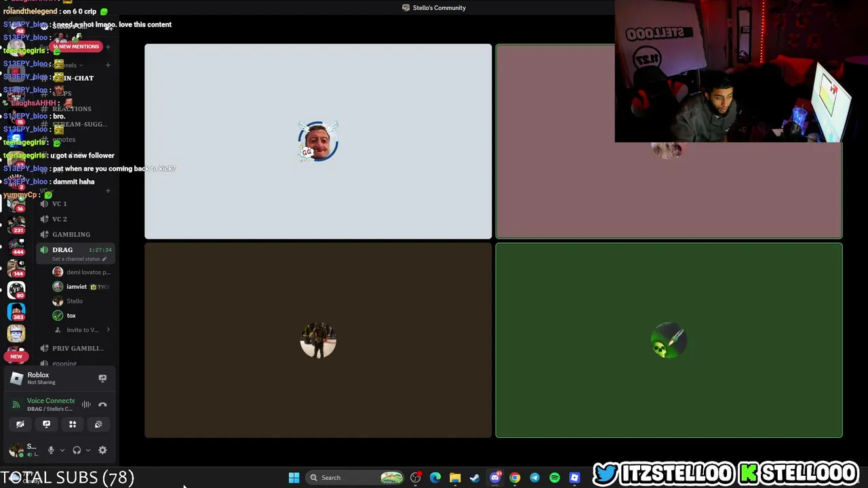Open the soundboard icon

(98, 424)
